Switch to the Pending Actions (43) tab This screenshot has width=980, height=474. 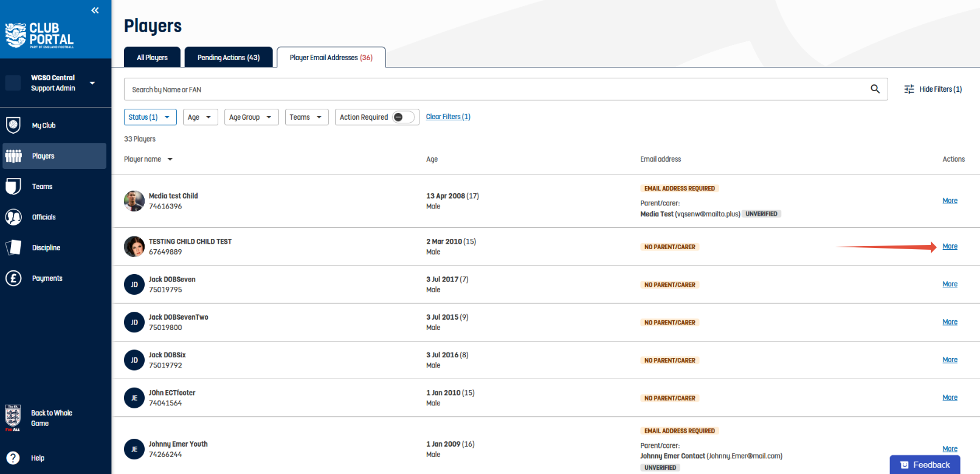point(229,57)
